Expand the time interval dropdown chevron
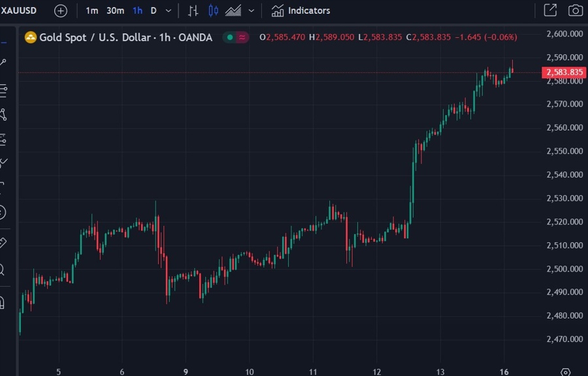The width and height of the screenshot is (588, 376). [x=169, y=11]
